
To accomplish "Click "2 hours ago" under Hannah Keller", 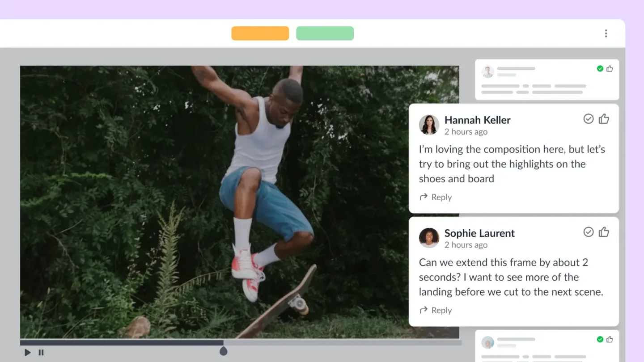I will coord(466,132).
